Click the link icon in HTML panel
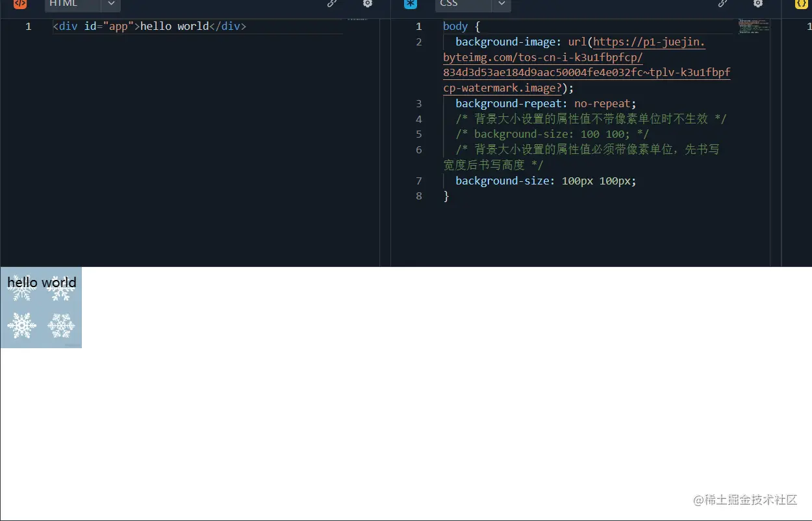This screenshot has height=521, width=812. [x=332, y=3]
